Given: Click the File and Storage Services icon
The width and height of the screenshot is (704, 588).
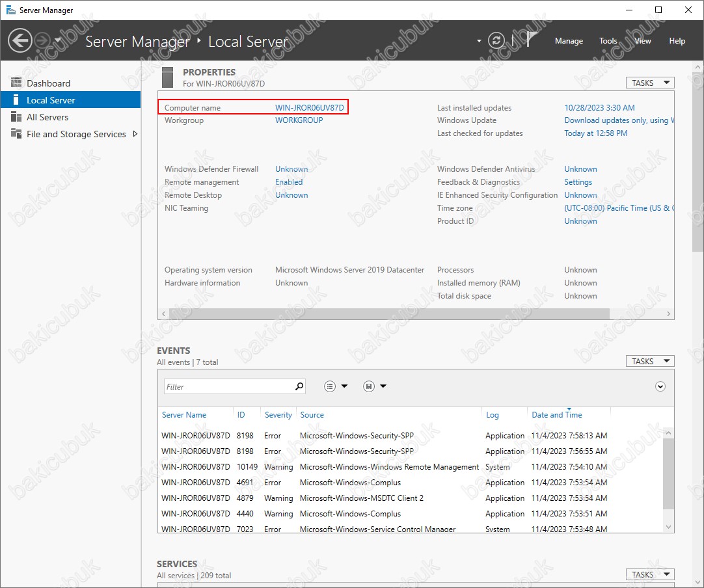Looking at the screenshot, I should [16, 133].
